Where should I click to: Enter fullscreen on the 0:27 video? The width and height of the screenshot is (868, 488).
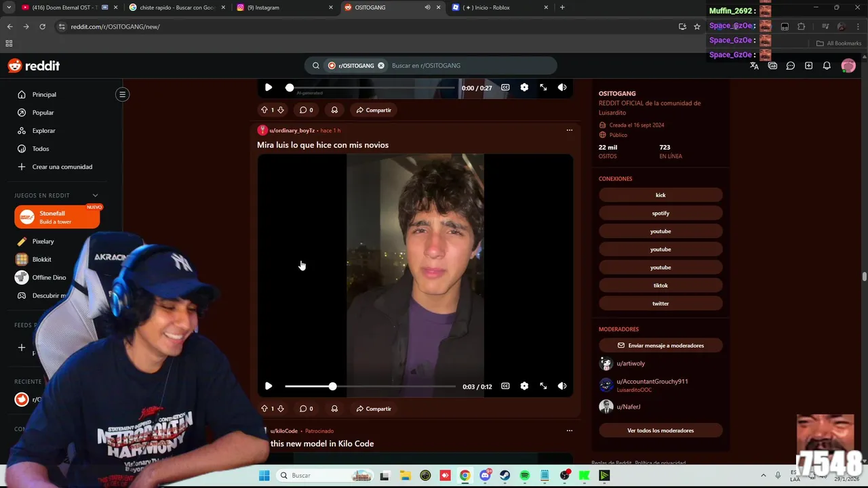[543, 87]
